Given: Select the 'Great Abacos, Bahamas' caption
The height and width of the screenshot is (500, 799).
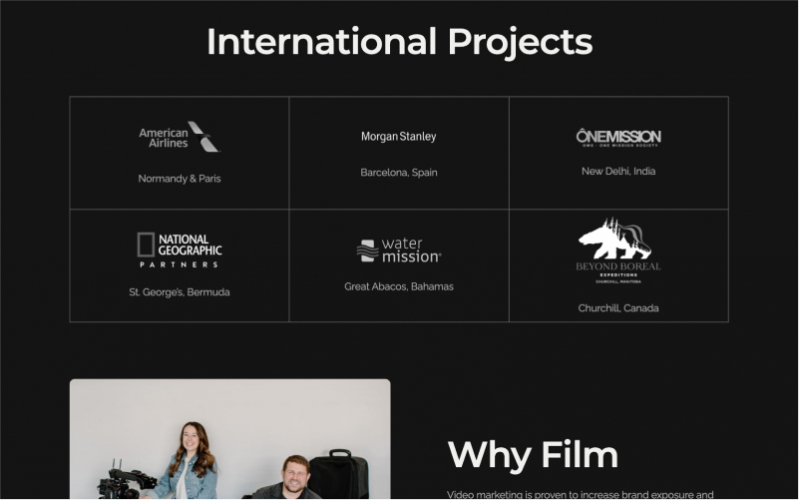Looking at the screenshot, I should (x=398, y=286).
